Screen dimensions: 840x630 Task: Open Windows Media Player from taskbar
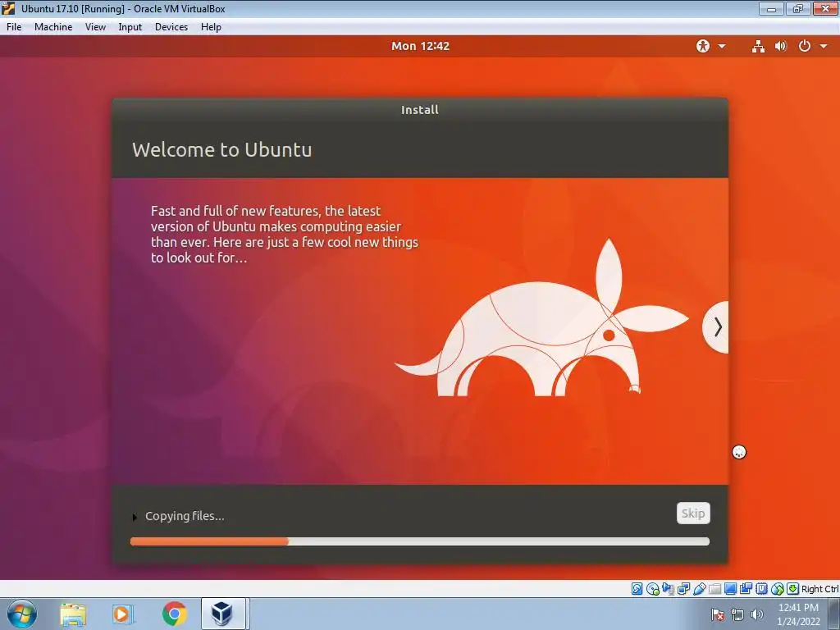[123, 614]
